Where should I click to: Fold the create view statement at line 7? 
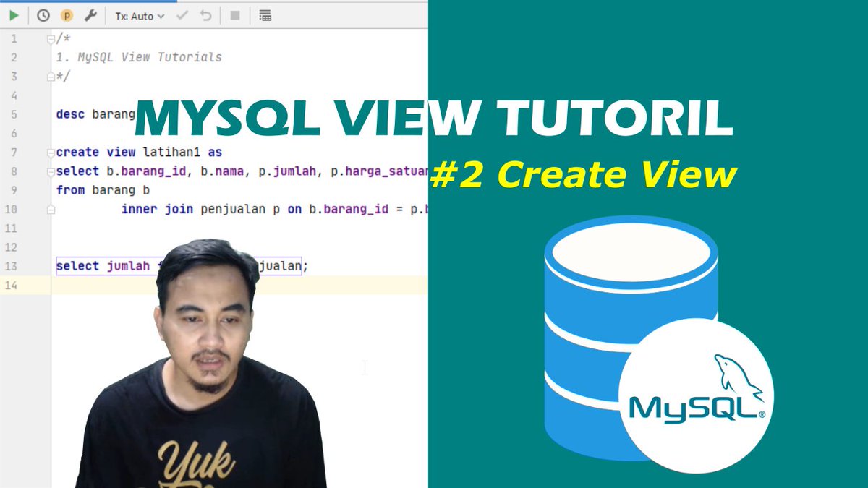[x=51, y=153]
